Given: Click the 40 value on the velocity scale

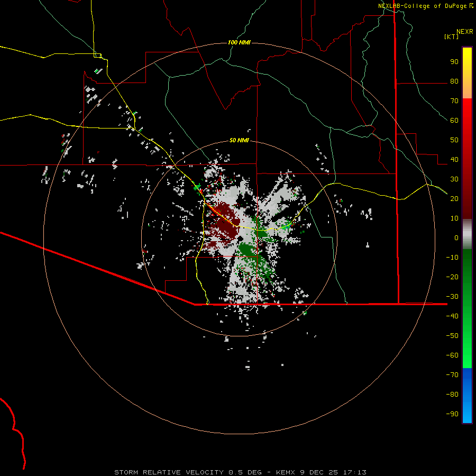Looking at the screenshot, I should (454, 160).
